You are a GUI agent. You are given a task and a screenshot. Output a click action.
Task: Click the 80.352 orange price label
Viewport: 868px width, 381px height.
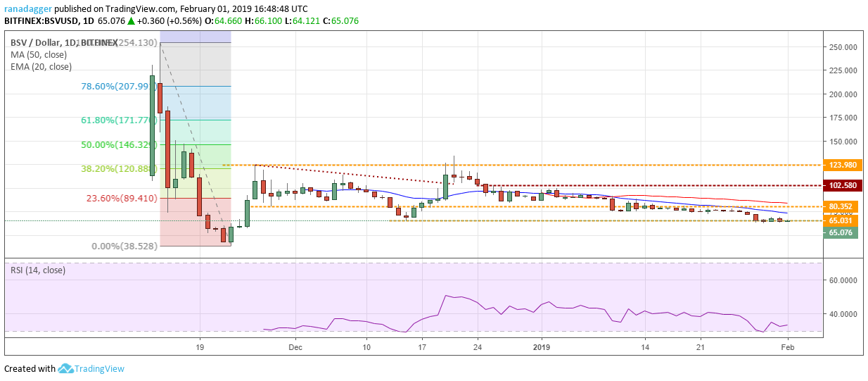841,207
